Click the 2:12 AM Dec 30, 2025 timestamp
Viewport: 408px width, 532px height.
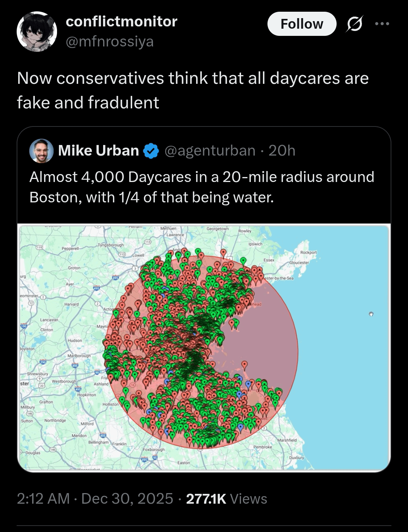[x=95, y=498]
